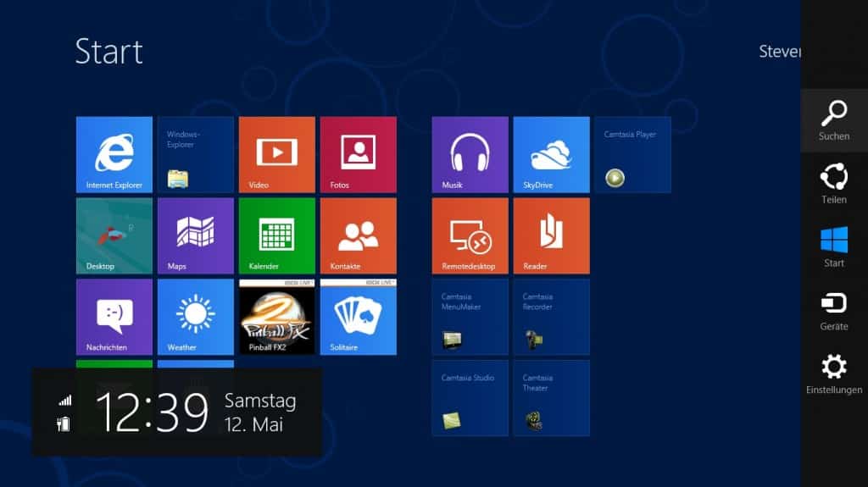The image size is (868, 487).
Task: Click the network signal bars icon
Action: coord(65,400)
